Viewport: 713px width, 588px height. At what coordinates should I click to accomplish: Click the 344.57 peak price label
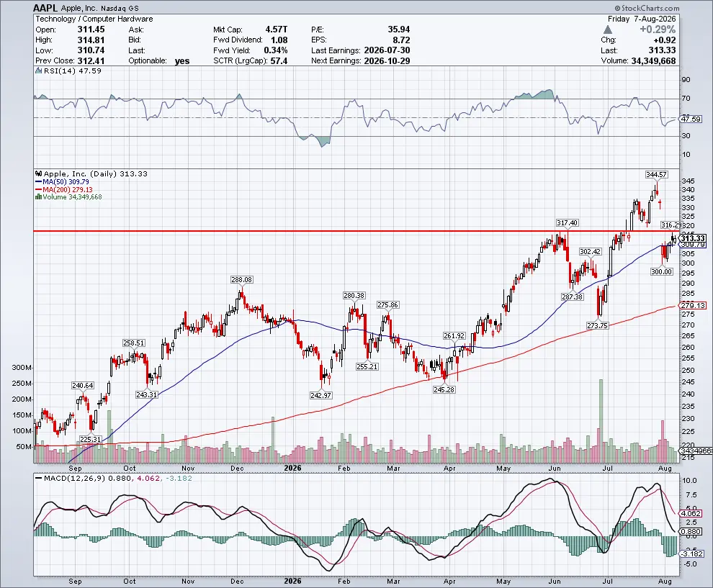[656, 174]
